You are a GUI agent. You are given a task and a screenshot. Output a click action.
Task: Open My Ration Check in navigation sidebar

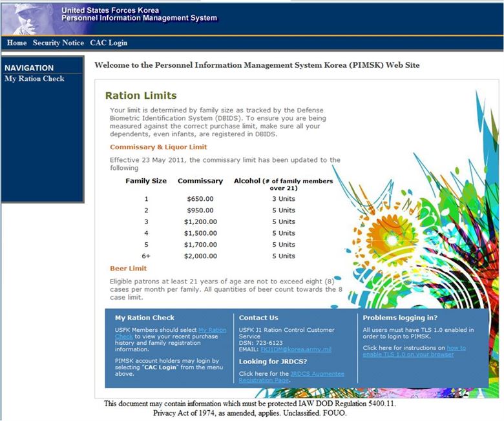pos(34,79)
